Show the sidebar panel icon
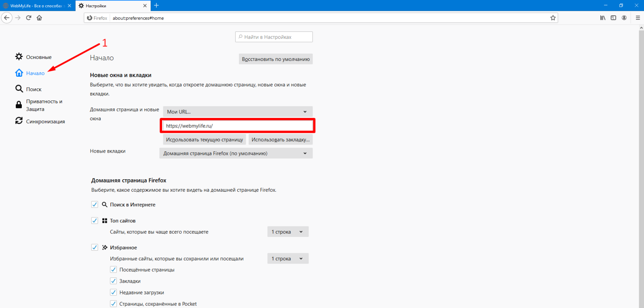The height and width of the screenshot is (308, 644). click(x=613, y=18)
